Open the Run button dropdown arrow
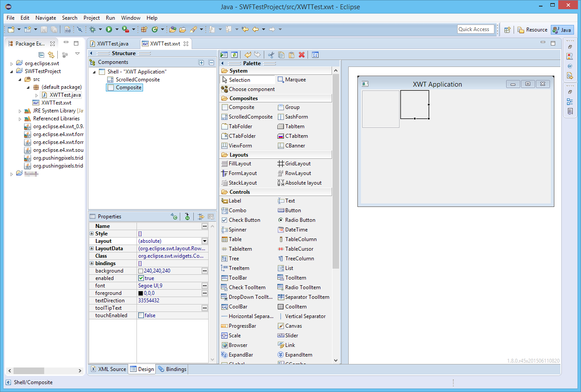 coord(117,30)
